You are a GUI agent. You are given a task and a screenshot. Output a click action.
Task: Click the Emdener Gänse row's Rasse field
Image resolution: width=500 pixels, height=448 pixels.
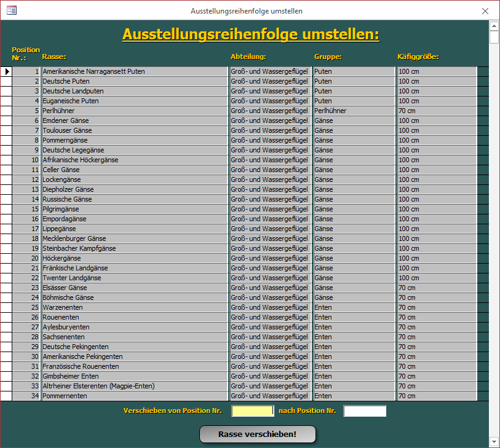pyautogui.click(x=134, y=120)
